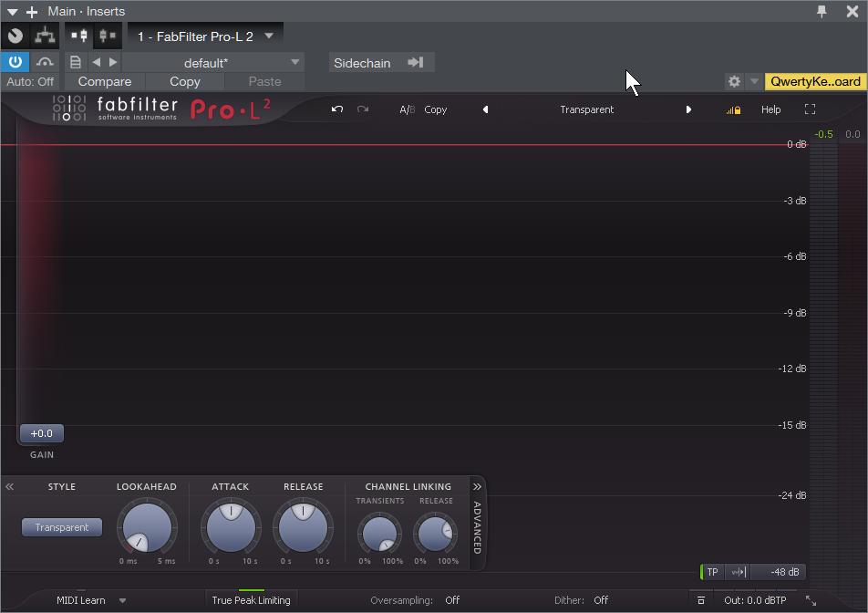This screenshot has width=868, height=613.
Task: Click the resize arrows icon at the bottom right
Action: pyautogui.click(x=811, y=600)
